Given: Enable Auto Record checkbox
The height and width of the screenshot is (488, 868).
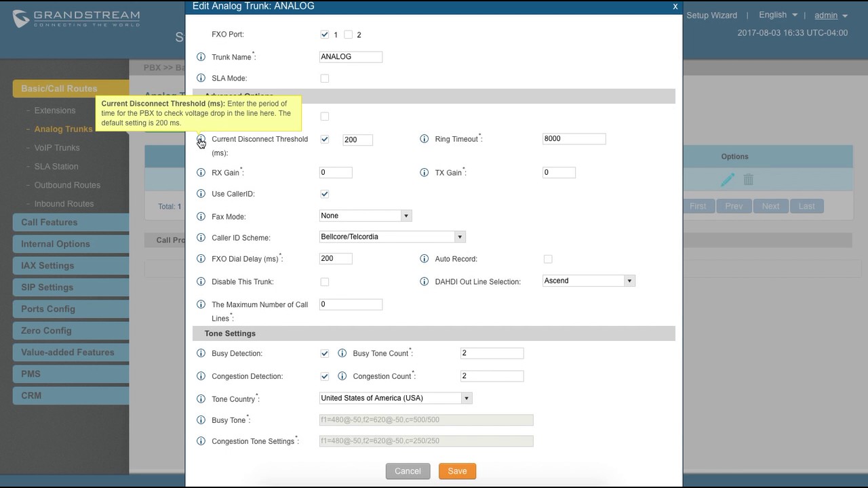Looking at the screenshot, I should click(548, 259).
